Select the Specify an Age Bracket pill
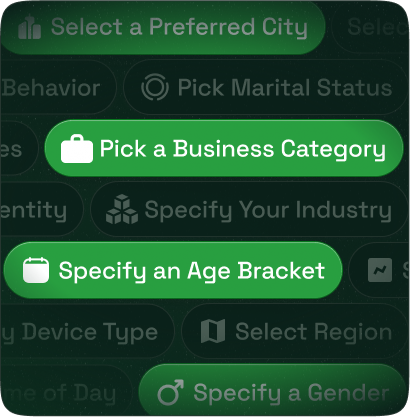 [x=173, y=270]
